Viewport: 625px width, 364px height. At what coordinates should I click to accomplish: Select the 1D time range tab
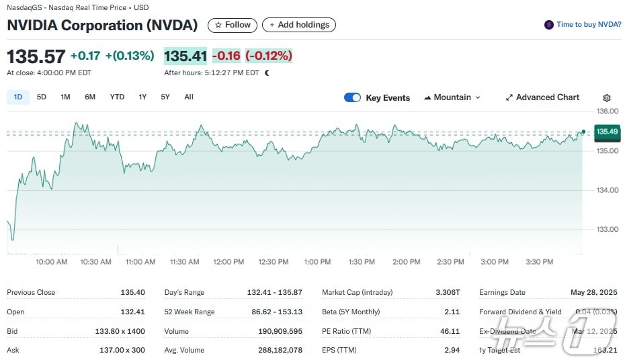18,97
